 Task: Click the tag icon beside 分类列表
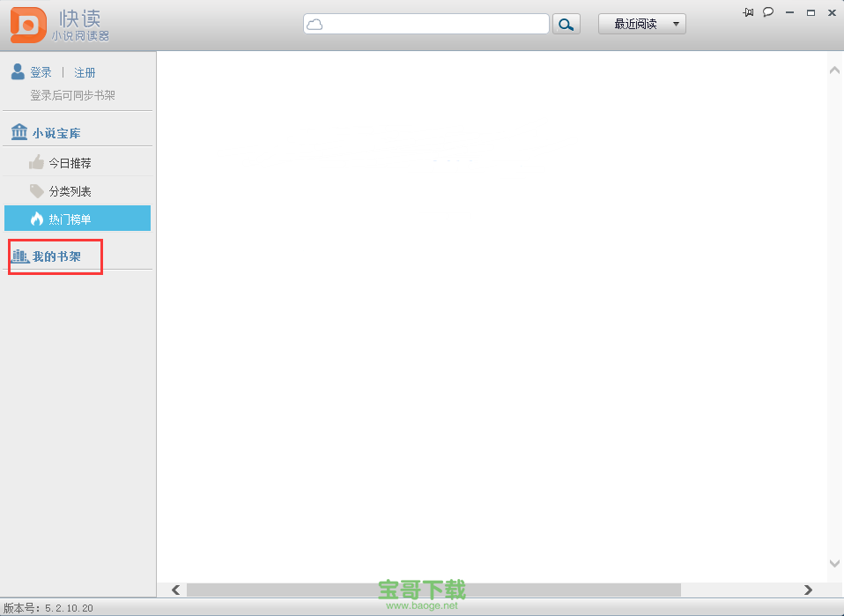tap(36, 191)
